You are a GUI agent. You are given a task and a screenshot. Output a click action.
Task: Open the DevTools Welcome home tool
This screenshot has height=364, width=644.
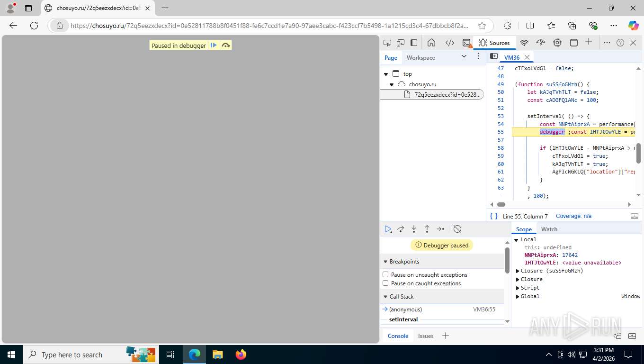tap(431, 43)
